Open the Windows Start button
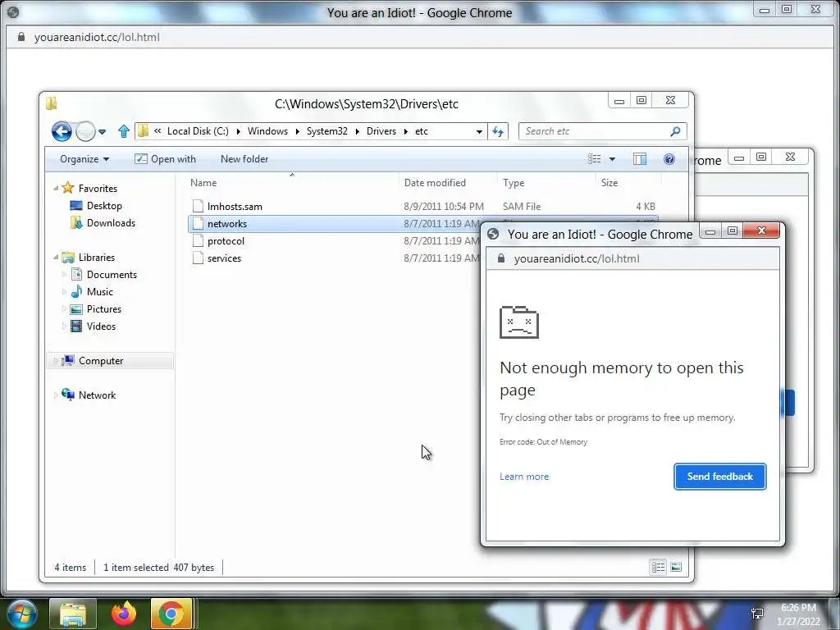The image size is (840, 630). (21, 614)
